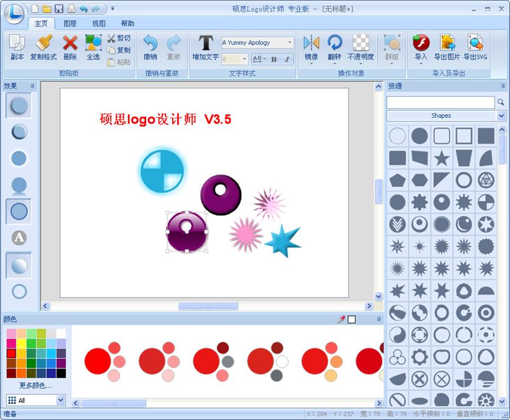This screenshot has width=510, height=420.
Task: Open the 视图 view tab
Action: click(x=98, y=23)
